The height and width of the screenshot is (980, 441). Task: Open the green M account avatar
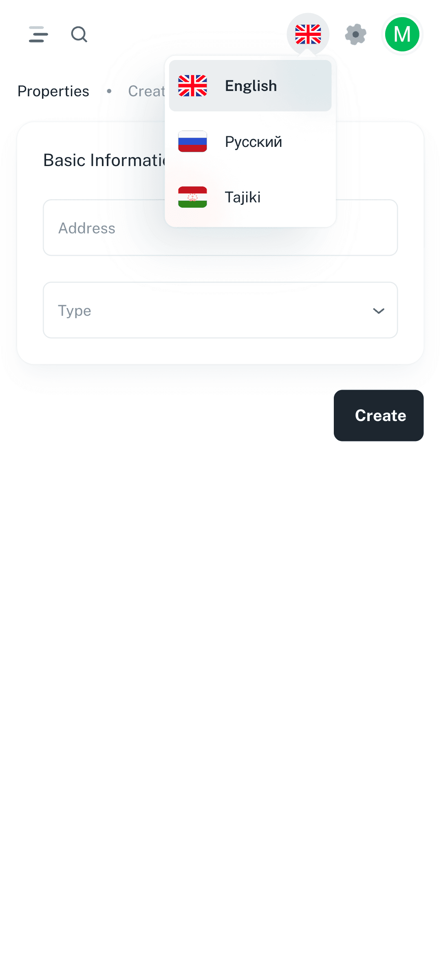(402, 34)
